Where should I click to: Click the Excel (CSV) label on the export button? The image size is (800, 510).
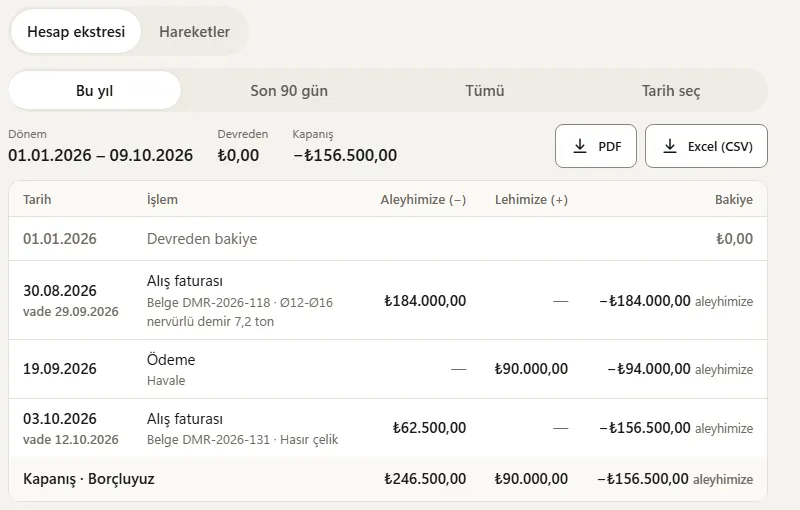(720, 146)
